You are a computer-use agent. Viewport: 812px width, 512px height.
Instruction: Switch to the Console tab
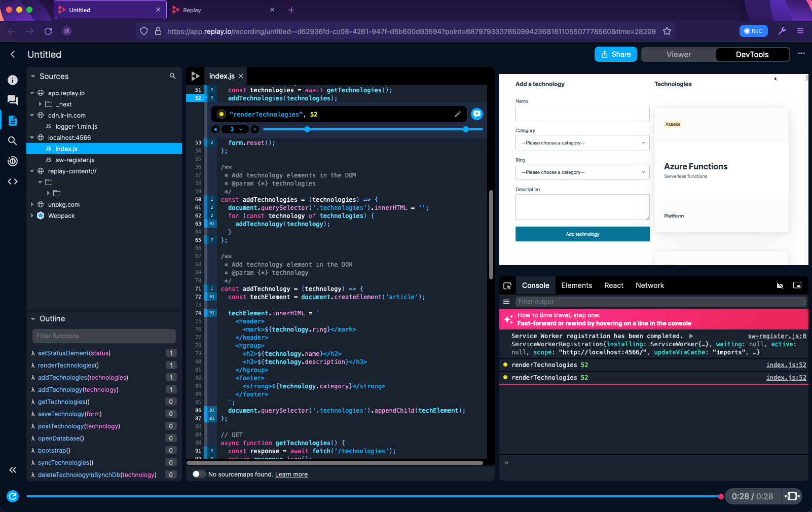(x=535, y=285)
